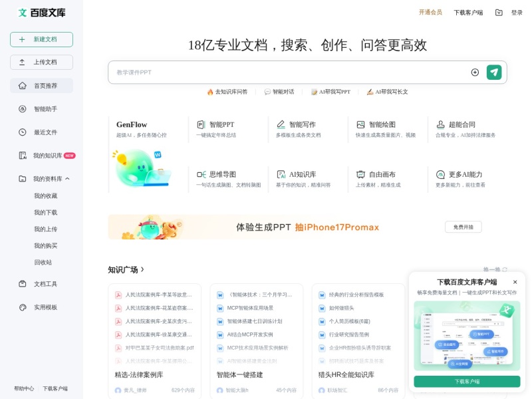Open document AI结合MCP开发实例
532x399 pixels.
[250, 334]
